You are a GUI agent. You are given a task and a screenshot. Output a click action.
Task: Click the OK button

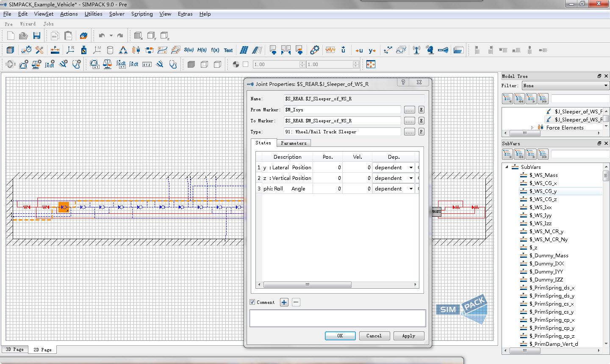(340, 336)
